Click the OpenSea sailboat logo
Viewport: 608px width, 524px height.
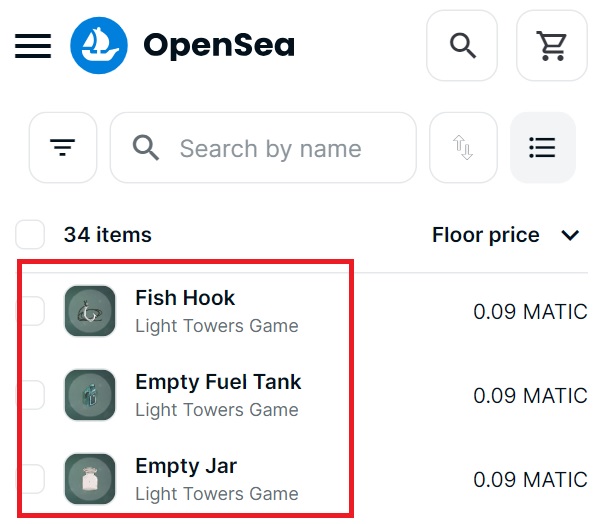[x=99, y=45]
